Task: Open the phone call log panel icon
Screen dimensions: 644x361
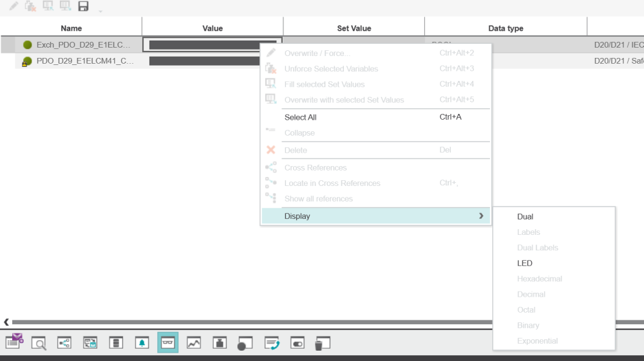Action: tap(272, 343)
